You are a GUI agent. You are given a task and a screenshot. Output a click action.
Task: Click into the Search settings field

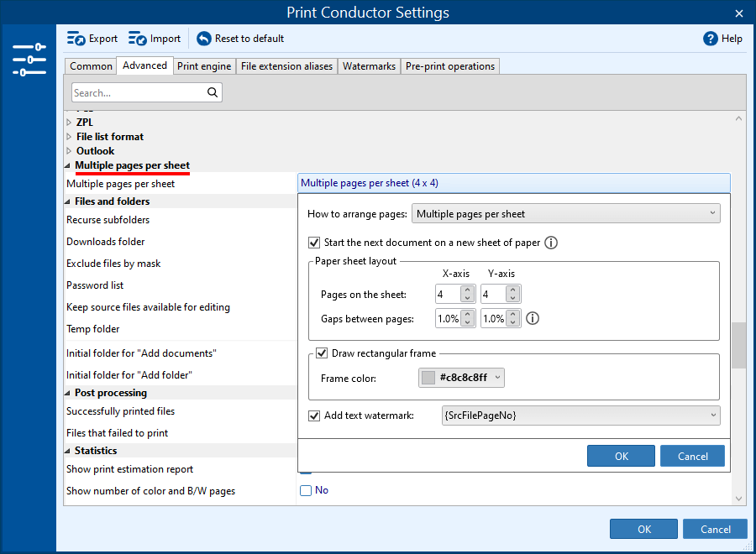click(137, 93)
